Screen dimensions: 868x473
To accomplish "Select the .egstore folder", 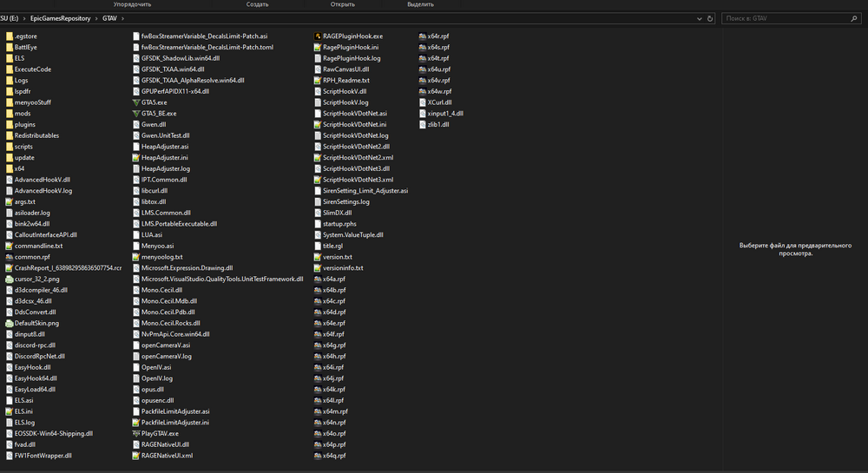I will (25, 36).
